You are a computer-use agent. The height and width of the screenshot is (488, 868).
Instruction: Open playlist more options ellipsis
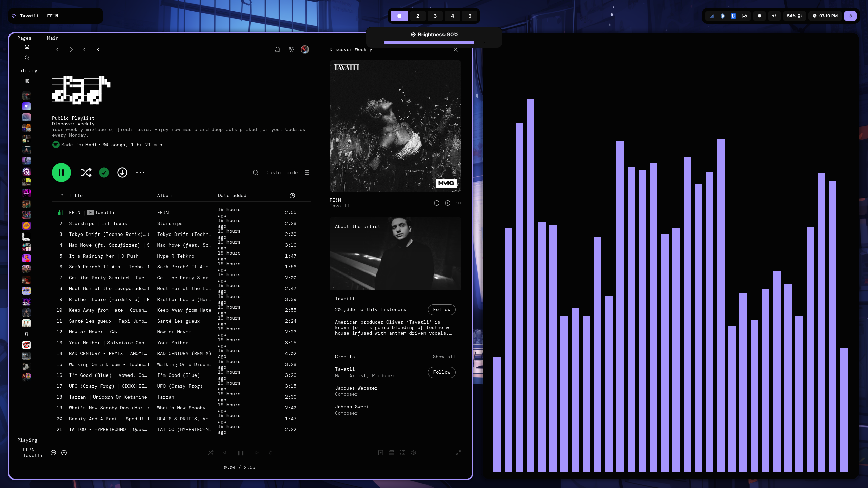(x=140, y=172)
